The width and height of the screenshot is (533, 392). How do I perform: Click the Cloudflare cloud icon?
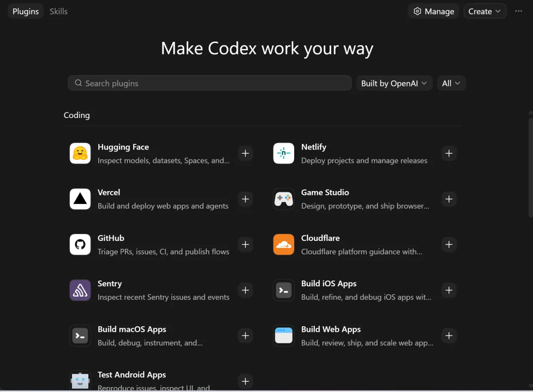(283, 244)
